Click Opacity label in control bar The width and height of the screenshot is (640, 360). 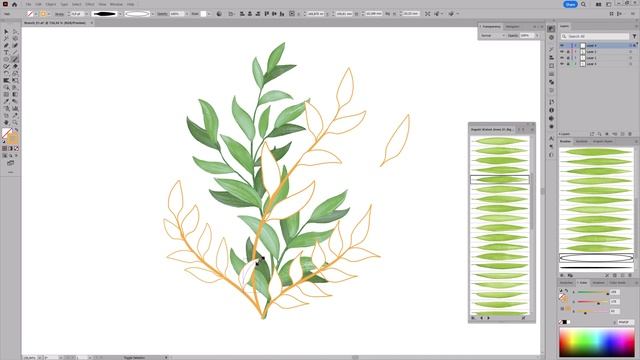162,14
